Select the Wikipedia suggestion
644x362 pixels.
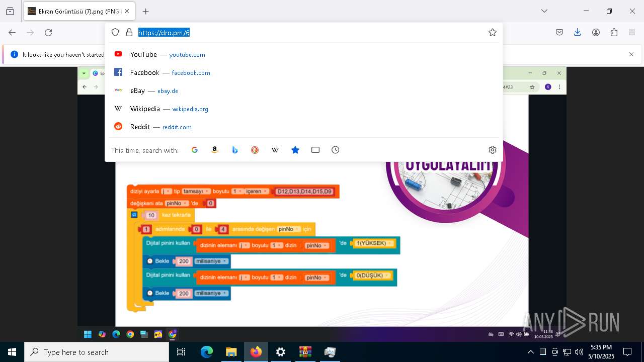[304, 109]
